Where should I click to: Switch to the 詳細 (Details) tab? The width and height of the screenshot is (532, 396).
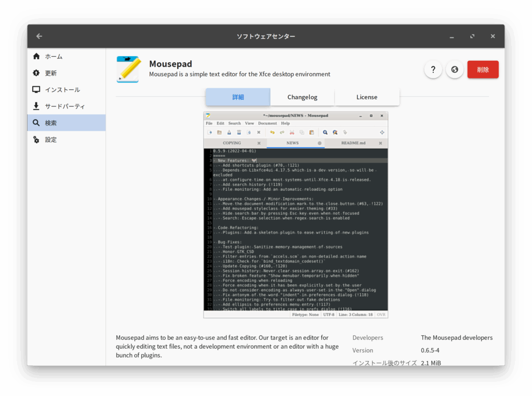[238, 97]
